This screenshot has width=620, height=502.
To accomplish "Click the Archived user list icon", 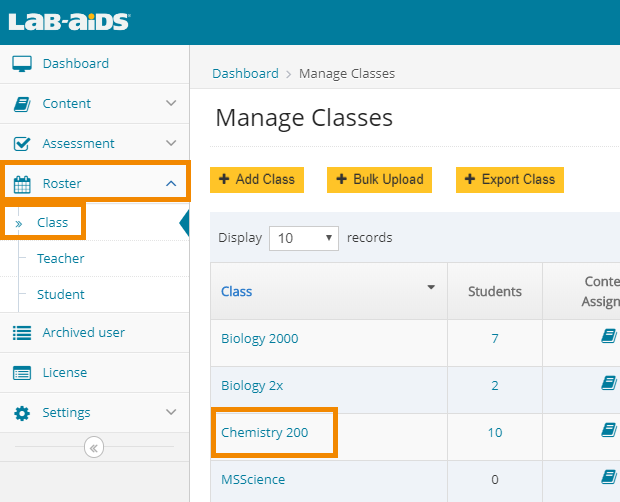I will coord(22,333).
